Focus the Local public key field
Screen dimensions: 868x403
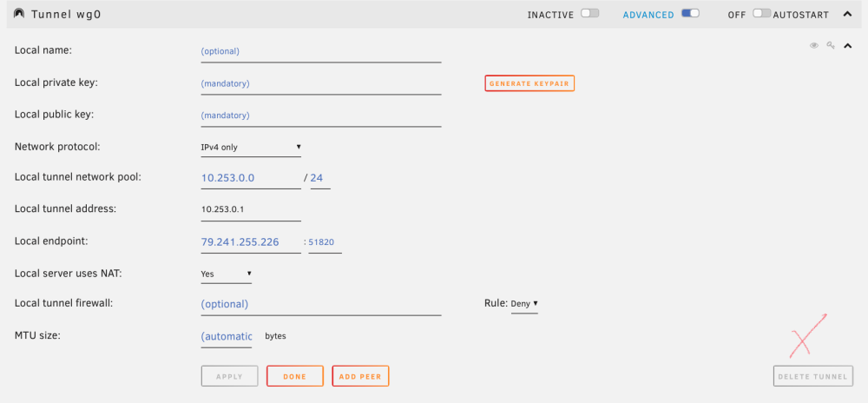[321, 116]
